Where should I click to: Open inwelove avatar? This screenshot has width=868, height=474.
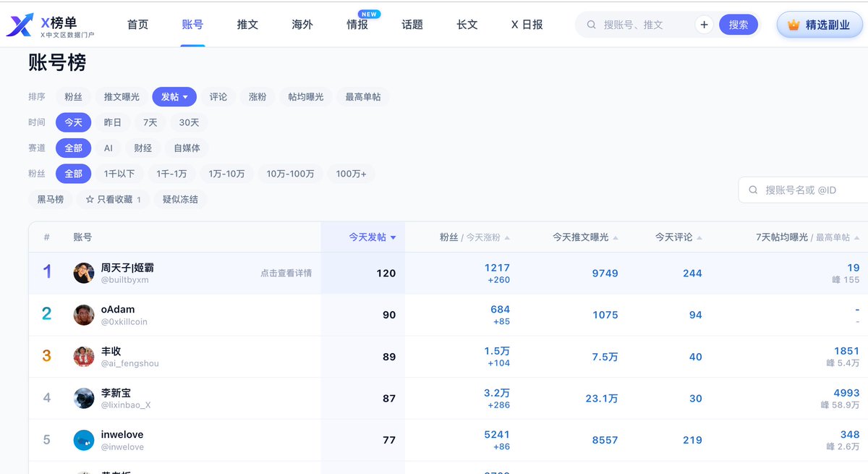click(84, 440)
